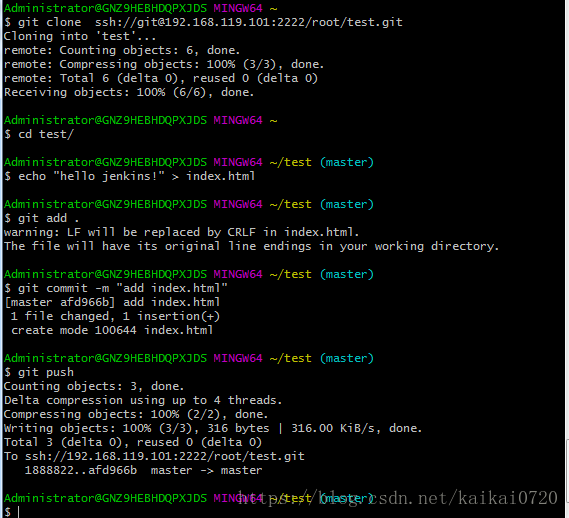Click 'Delta compression using up to 4 threads.' line

(x=143, y=400)
